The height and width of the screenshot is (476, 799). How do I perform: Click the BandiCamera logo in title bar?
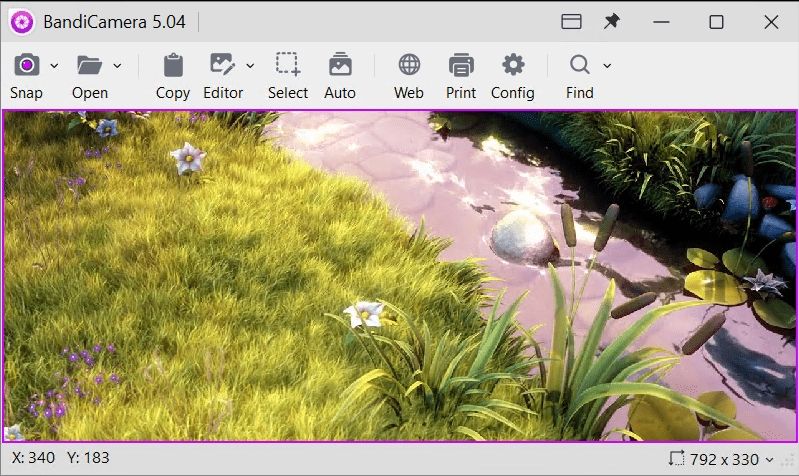(22, 22)
